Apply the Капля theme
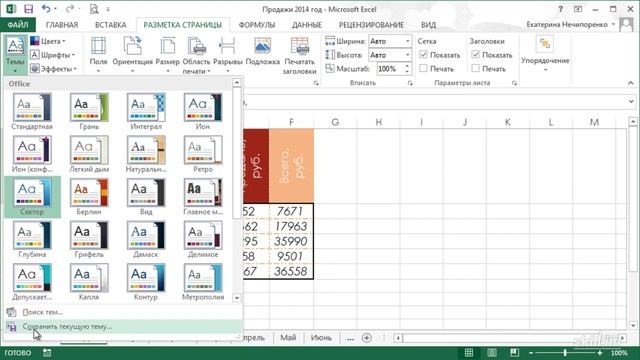This screenshot has height=360, width=640. [x=89, y=282]
